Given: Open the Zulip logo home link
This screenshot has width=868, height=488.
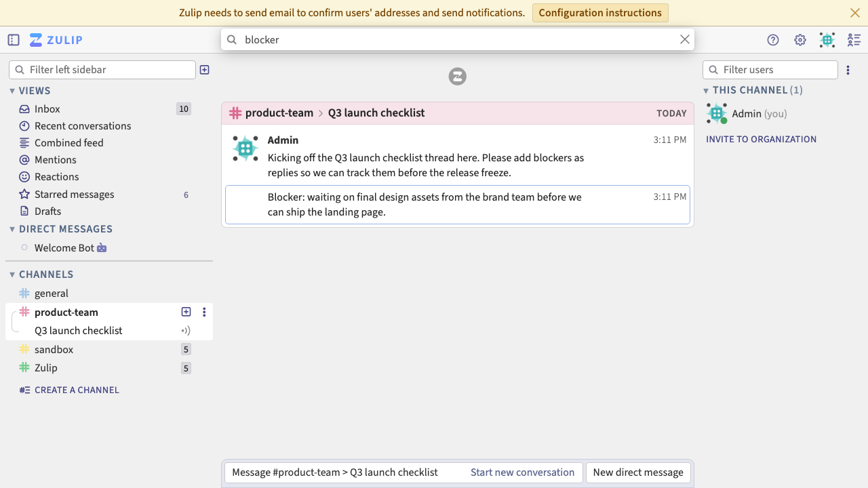Looking at the screenshot, I should [x=56, y=40].
